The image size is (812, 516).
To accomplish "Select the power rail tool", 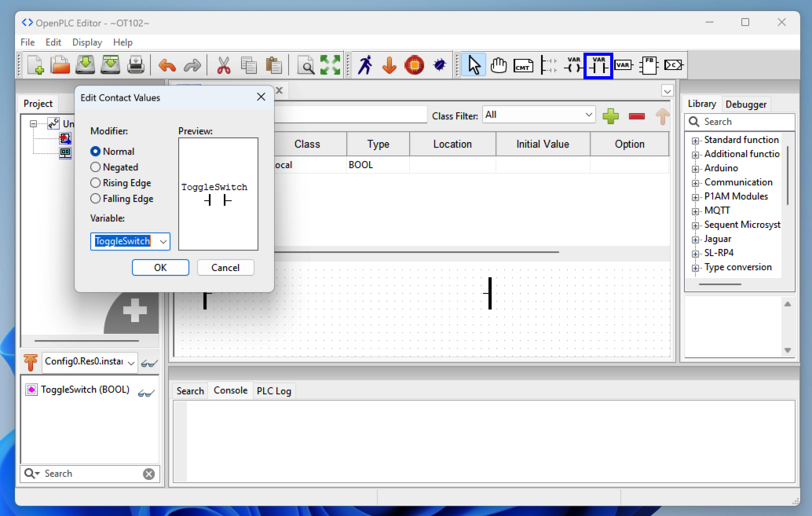I will tap(548, 65).
